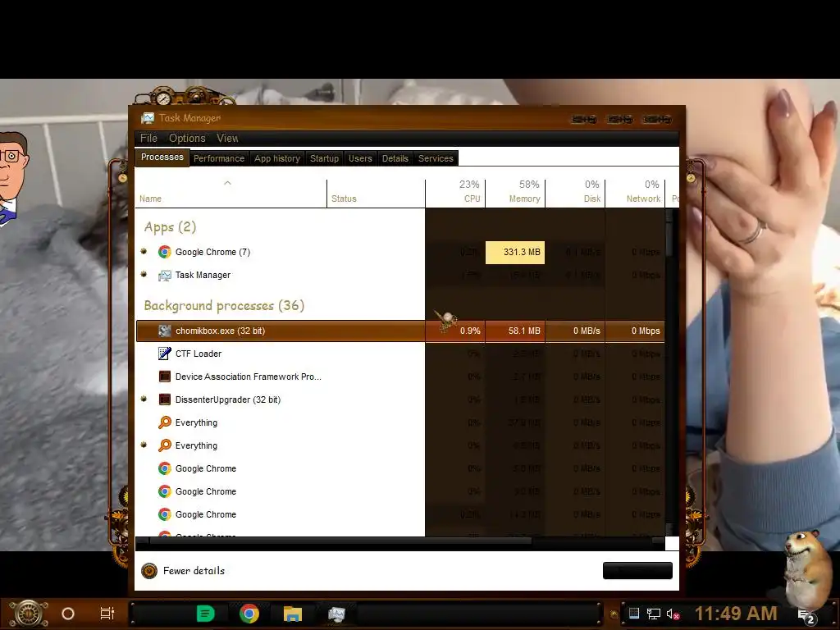Click the third background Google Chrome icon
840x630 pixels.
coord(164,515)
